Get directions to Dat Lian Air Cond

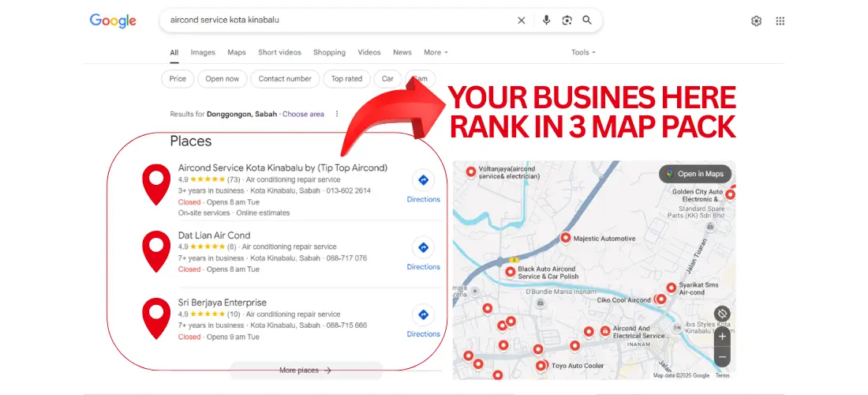click(x=424, y=254)
